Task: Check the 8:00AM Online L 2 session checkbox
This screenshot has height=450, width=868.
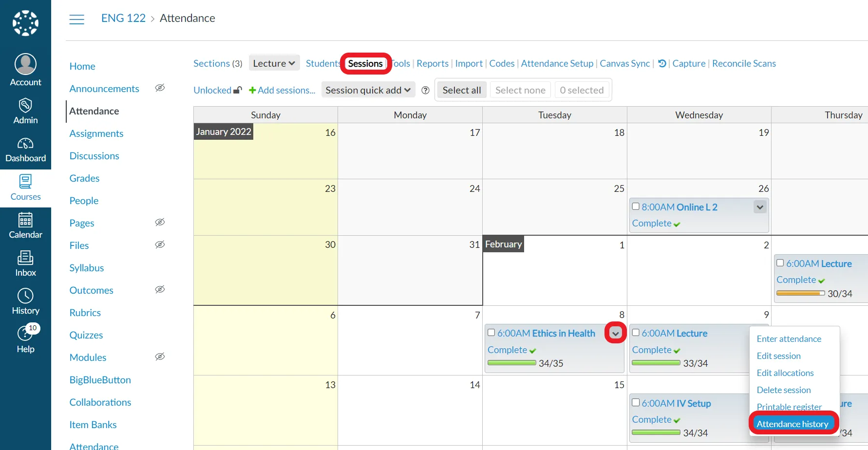Action: click(x=636, y=206)
